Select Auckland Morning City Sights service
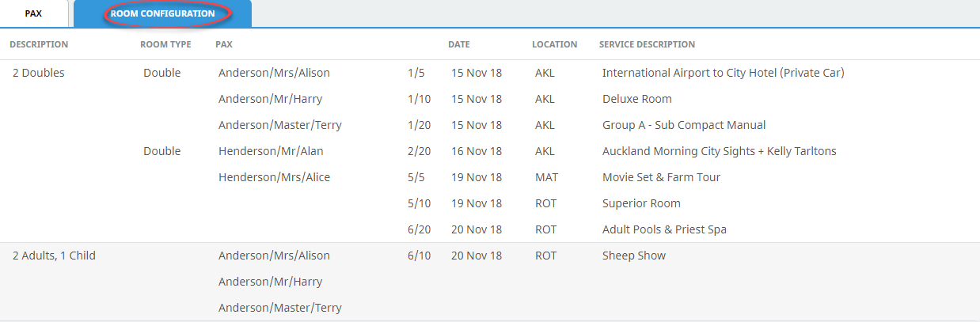This screenshot has height=322, width=980. (720, 151)
